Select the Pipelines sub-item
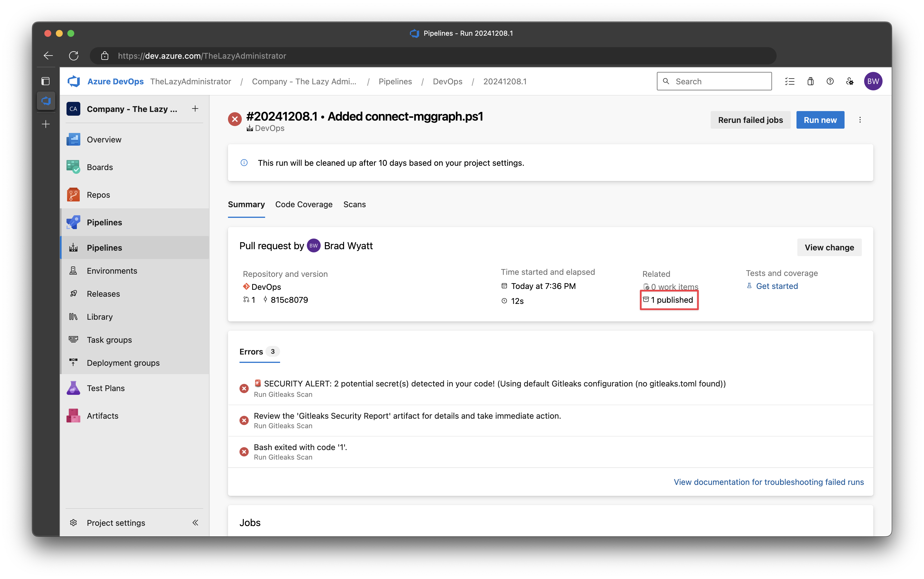Viewport: 924px width, 579px height. tap(135, 247)
